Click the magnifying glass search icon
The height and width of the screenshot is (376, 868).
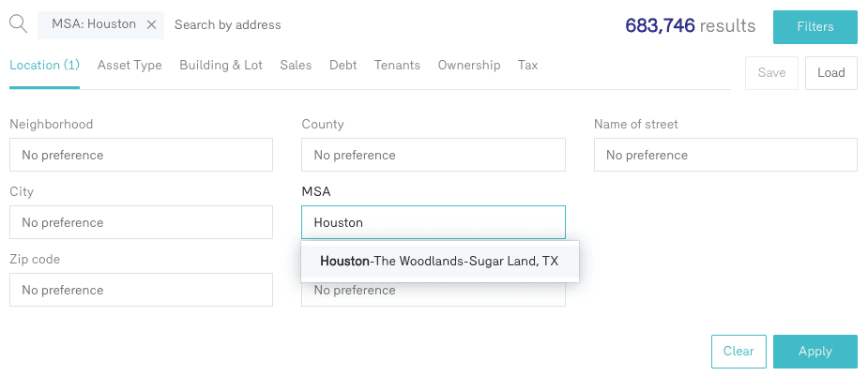pyautogui.click(x=18, y=24)
